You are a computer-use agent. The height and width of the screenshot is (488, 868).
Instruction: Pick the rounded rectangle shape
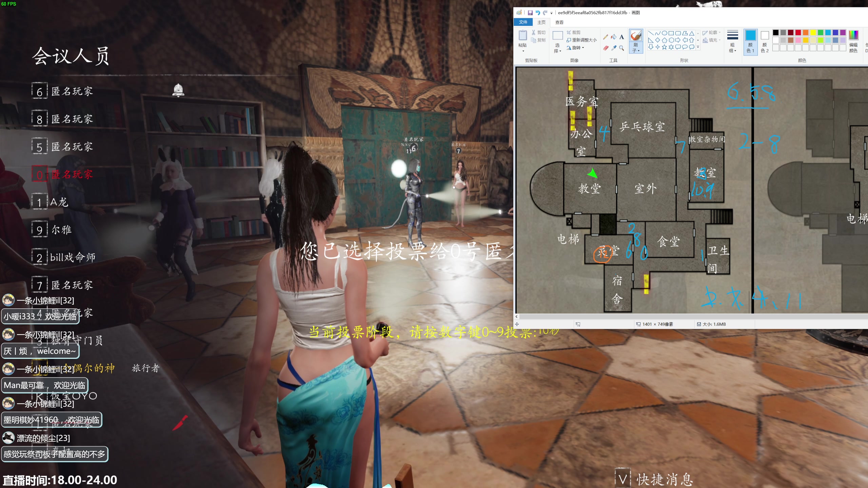(x=678, y=33)
